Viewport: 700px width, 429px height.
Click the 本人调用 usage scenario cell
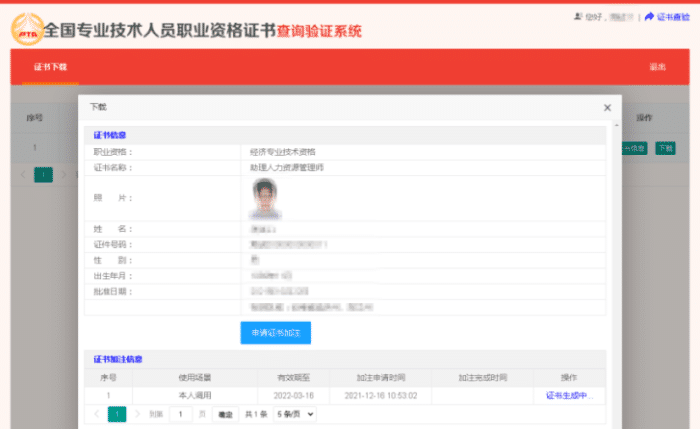tap(195, 396)
